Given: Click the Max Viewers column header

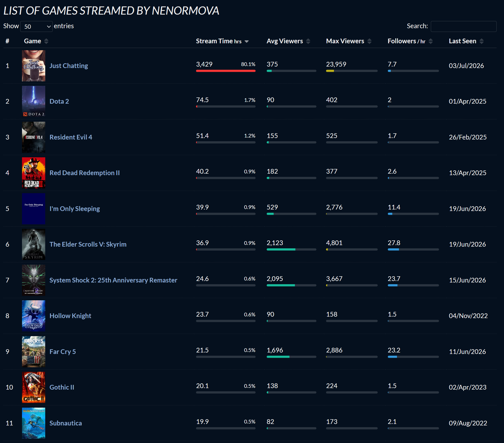Looking at the screenshot, I should click(345, 41).
